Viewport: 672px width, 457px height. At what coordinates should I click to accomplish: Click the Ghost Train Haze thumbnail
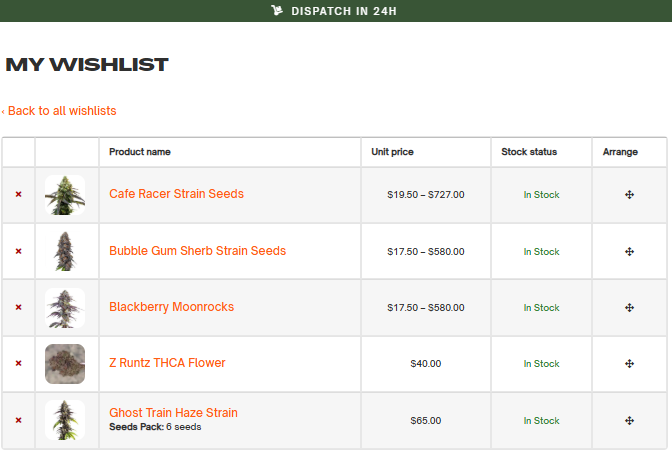[x=65, y=420]
